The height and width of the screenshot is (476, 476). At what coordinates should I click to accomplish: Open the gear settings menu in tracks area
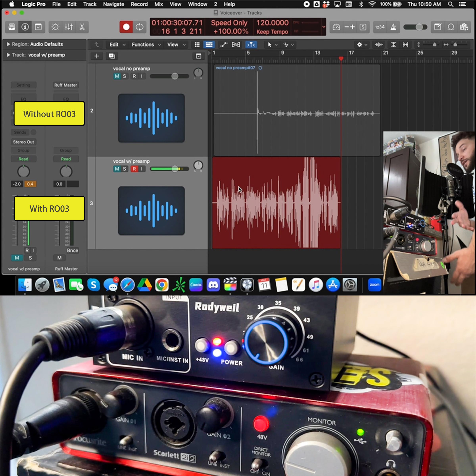click(x=362, y=45)
